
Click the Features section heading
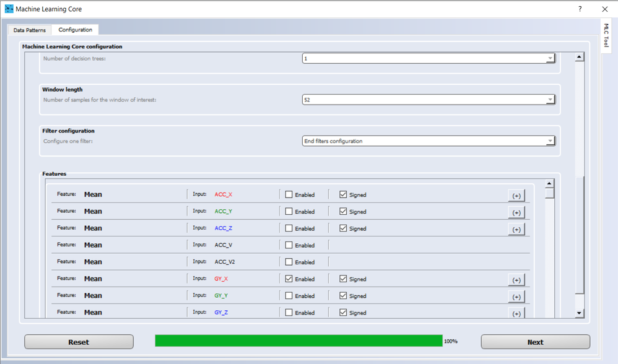pyautogui.click(x=54, y=174)
